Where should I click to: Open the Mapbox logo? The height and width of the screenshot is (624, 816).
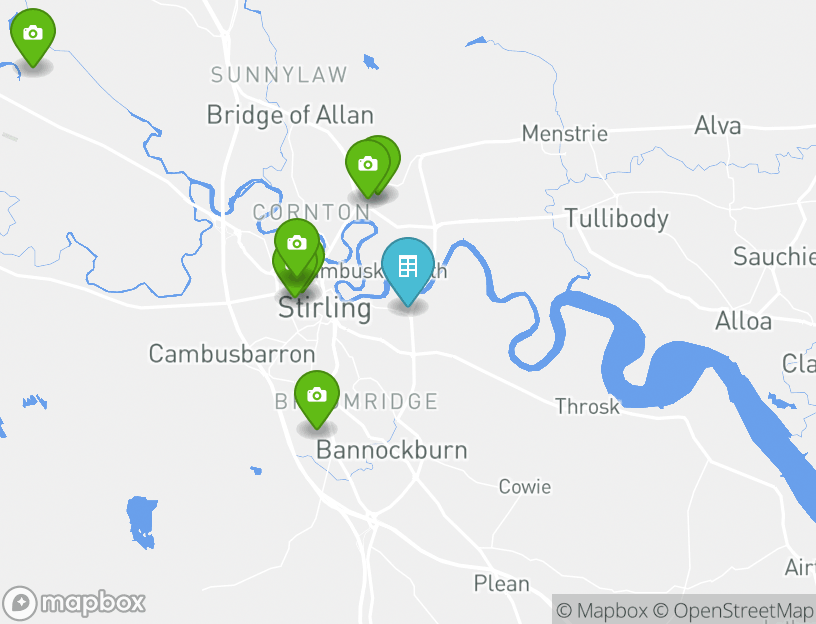pyautogui.click(x=73, y=604)
